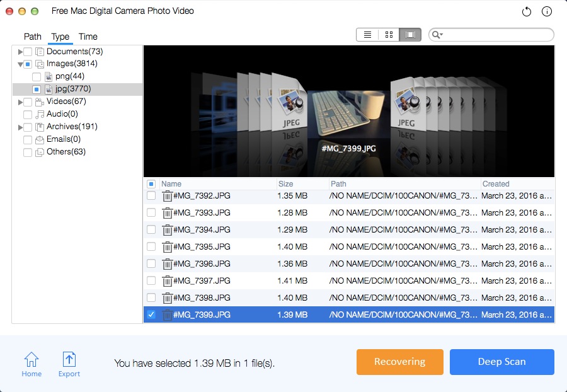Image resolution: width=567 pixels, height=392 pixels.
Task: Collapse the Images tree node
Action: (20, 65)
